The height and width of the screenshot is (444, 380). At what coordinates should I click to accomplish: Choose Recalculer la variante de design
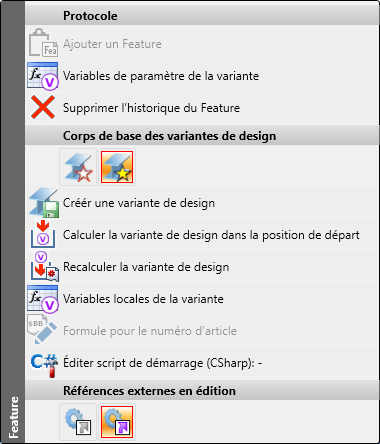tap(146, 267)
